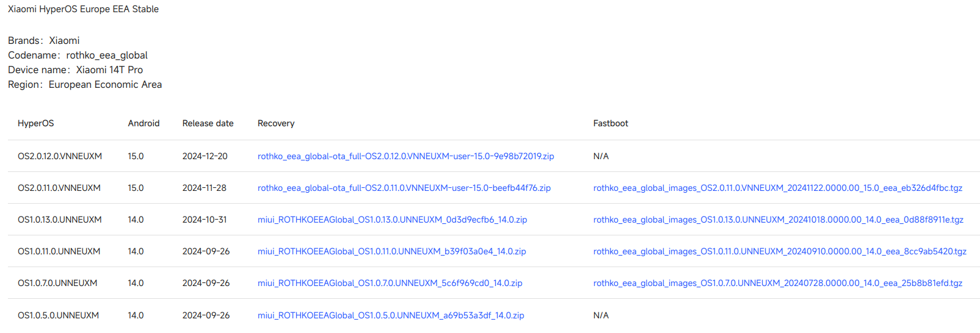This screenshot has height=333, width=980.
Task: Click the 2024-10-31 release date cell
Action: pyautogui.click(x=205, y=220)
